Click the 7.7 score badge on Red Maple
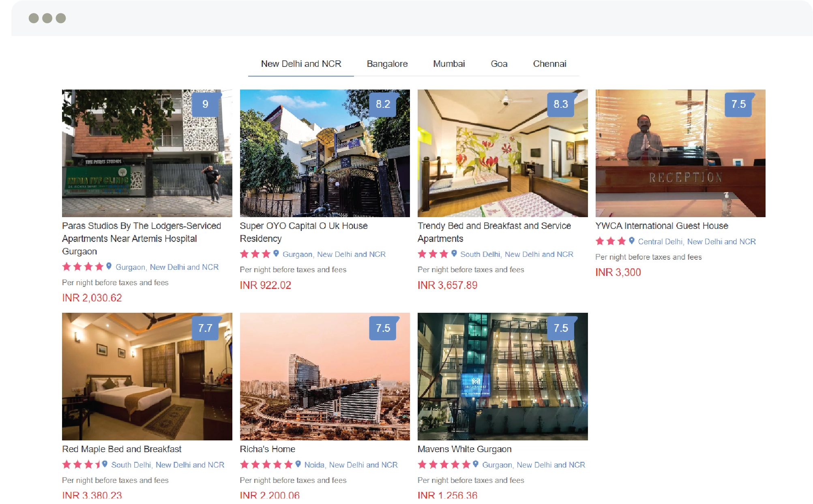This screenshot has width=813, height=504. [x=206, y=328]
